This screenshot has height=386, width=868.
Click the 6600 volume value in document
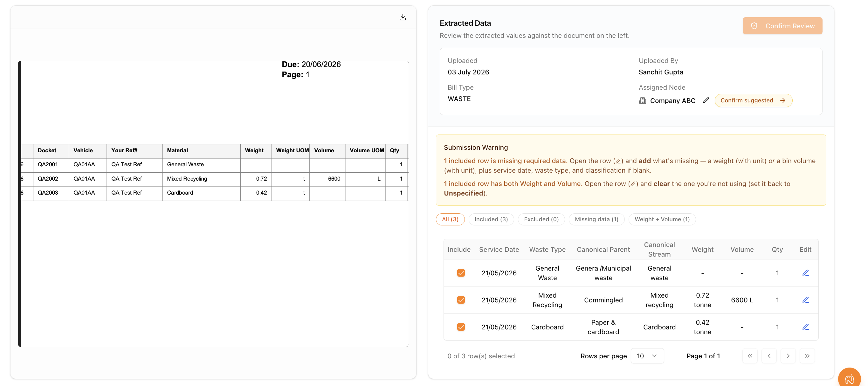point(334,178)
